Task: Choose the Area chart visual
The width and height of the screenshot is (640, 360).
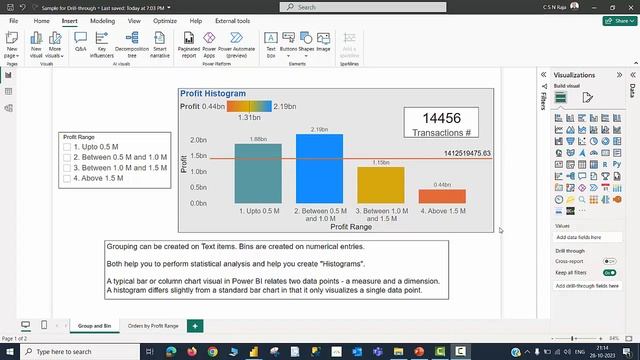Action: [571, 130]
